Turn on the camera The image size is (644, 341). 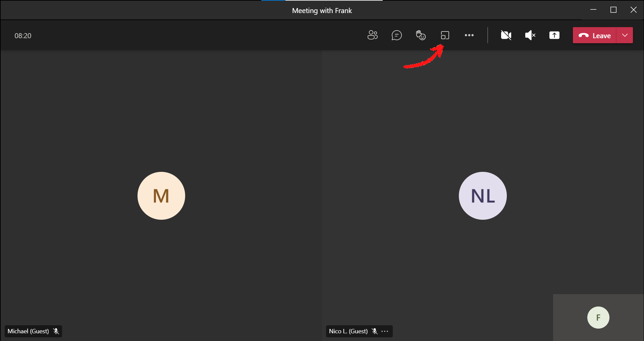506,35
